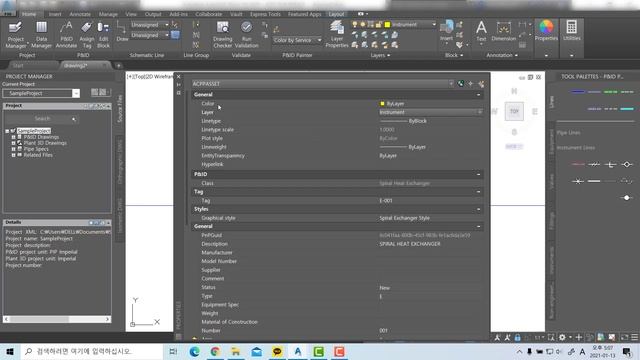Click Run Validation
640x360 pixels.
247,35
